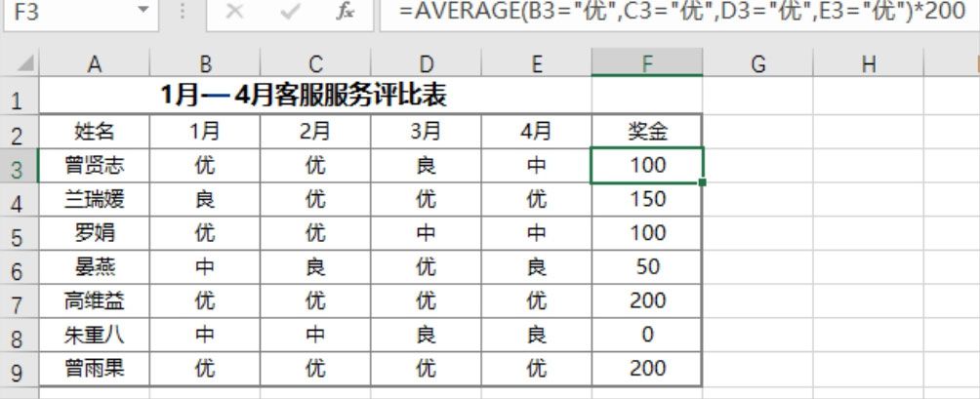Viewport: 980px width, 399px height.
Task: Click the Enter checkmark formula icon
Action: 290,12
